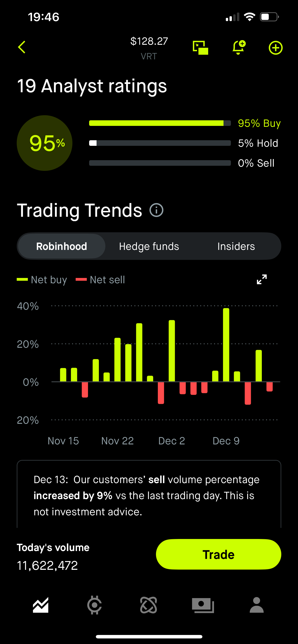The width and height of the screenshot is (298, 644).
Task: Switch to the Hedge funds tab
Action: [149, 246]
